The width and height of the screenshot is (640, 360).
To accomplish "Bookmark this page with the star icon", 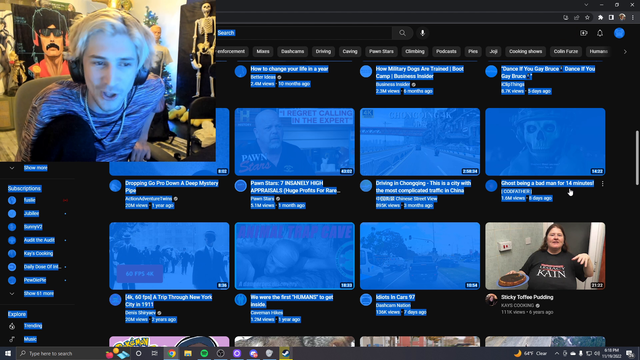I will 587,18.
